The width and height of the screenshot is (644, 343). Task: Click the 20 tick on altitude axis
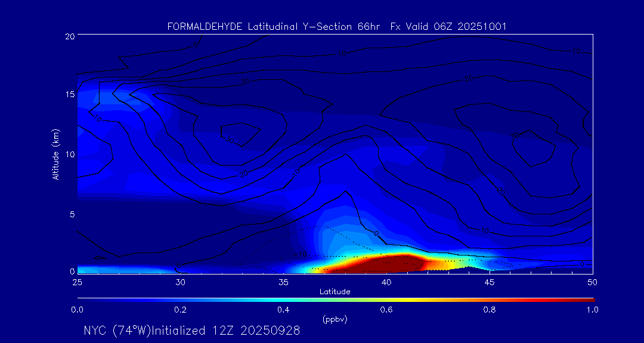pos(69,36)
